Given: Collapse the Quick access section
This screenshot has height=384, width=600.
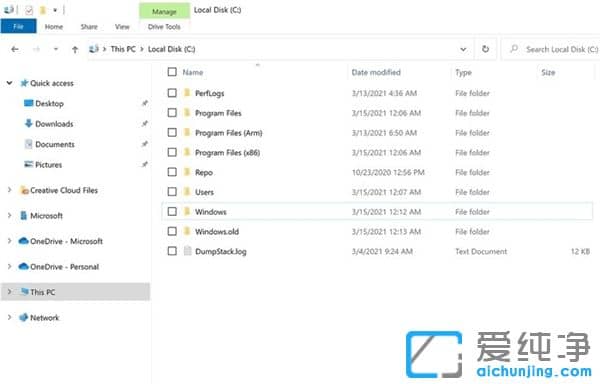Looking at the screenshot, I should tap(10, 83).
